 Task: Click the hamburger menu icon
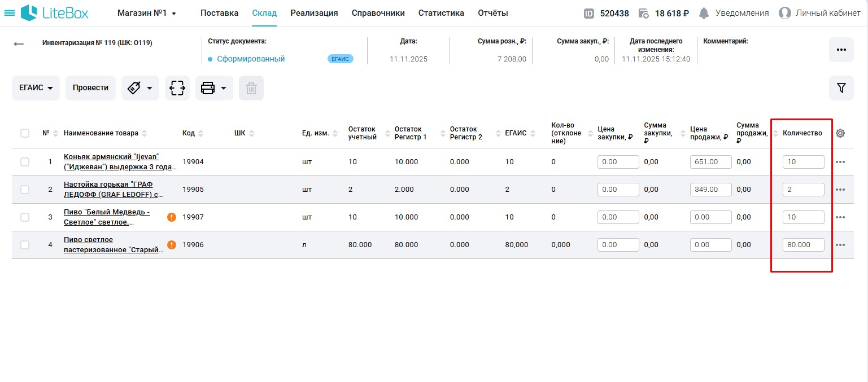pyautogui.click(x=10, y=13)
